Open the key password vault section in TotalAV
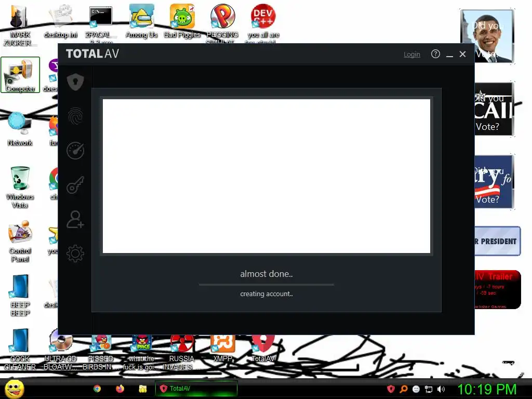The height and width of the screenshot is (399, 532). (75, 185)
